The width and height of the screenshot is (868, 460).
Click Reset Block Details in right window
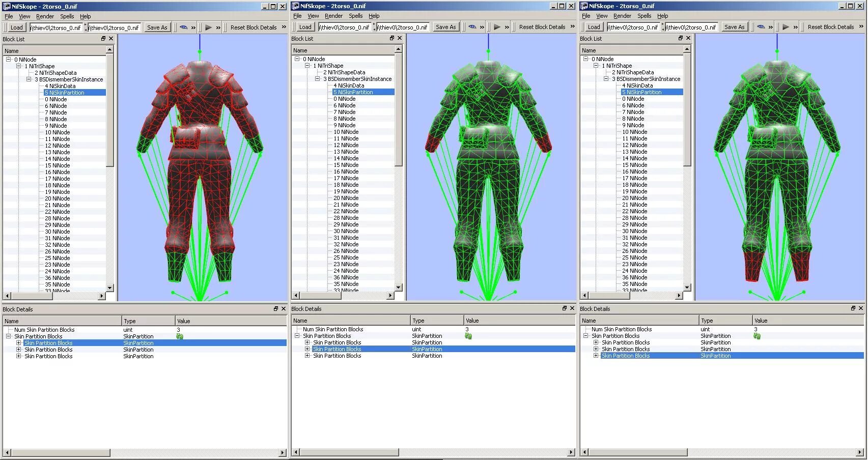(x=831, y=27)
